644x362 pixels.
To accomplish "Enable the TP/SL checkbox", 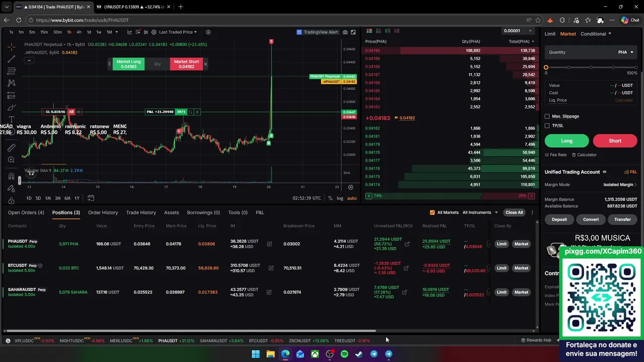I will (x=547, y=126).
